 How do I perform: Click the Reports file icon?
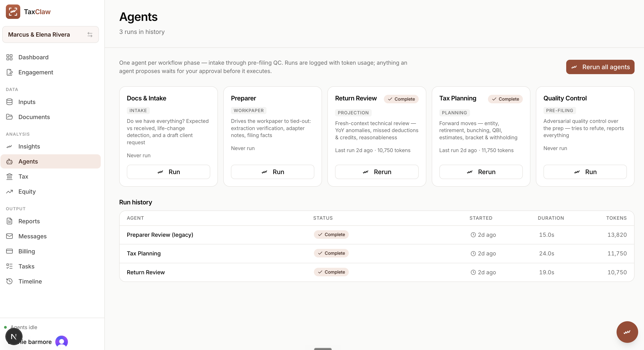point(9,221)
